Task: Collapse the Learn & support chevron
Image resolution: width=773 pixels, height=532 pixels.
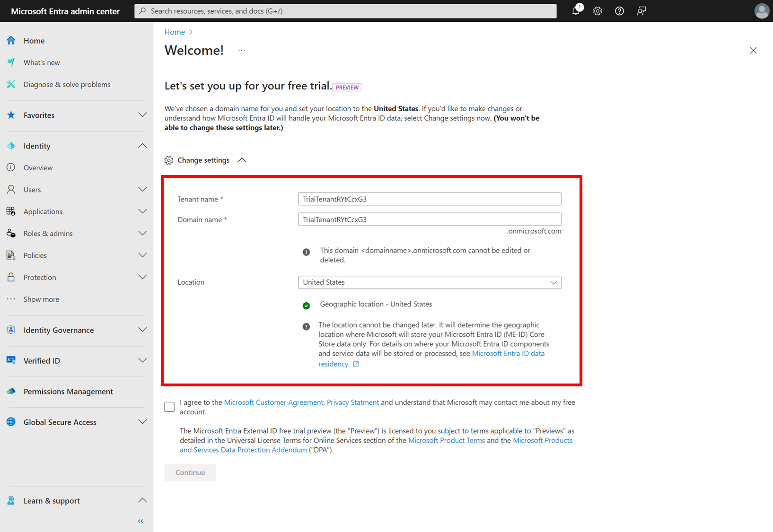Action: coord(142,500)
